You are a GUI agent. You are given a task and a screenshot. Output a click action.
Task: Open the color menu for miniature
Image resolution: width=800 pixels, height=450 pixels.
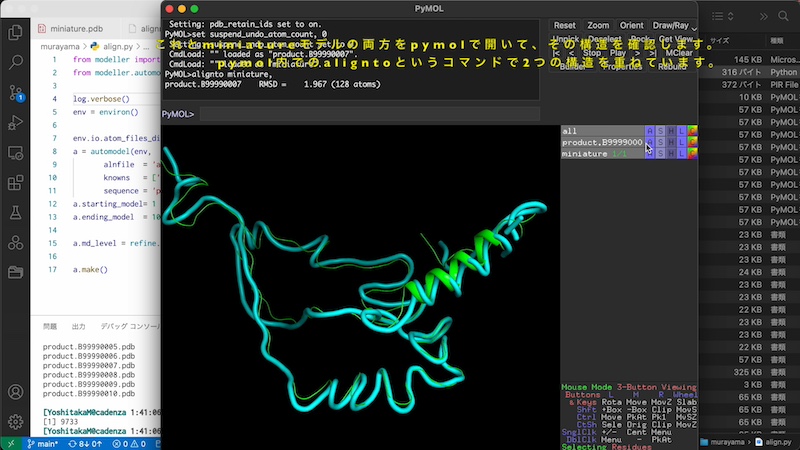692,153
